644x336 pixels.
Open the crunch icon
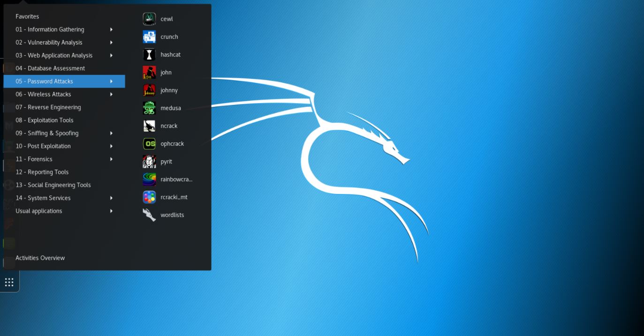click(149, 37)
